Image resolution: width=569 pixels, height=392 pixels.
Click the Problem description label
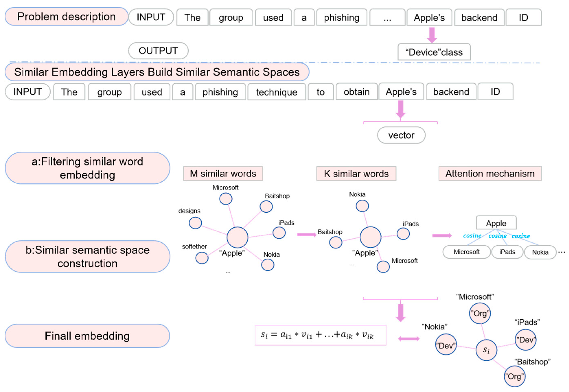click(66, 17)
